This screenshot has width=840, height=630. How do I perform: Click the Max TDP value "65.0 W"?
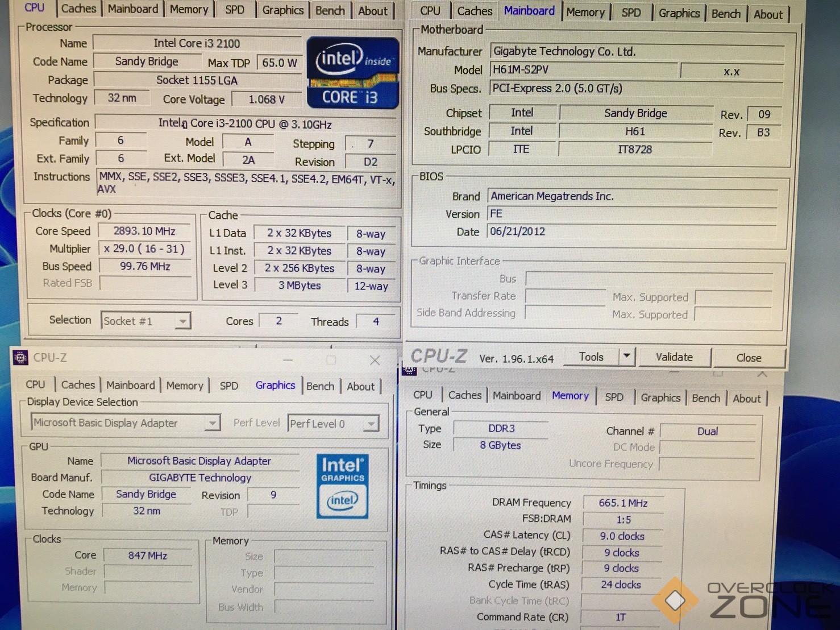279,63
